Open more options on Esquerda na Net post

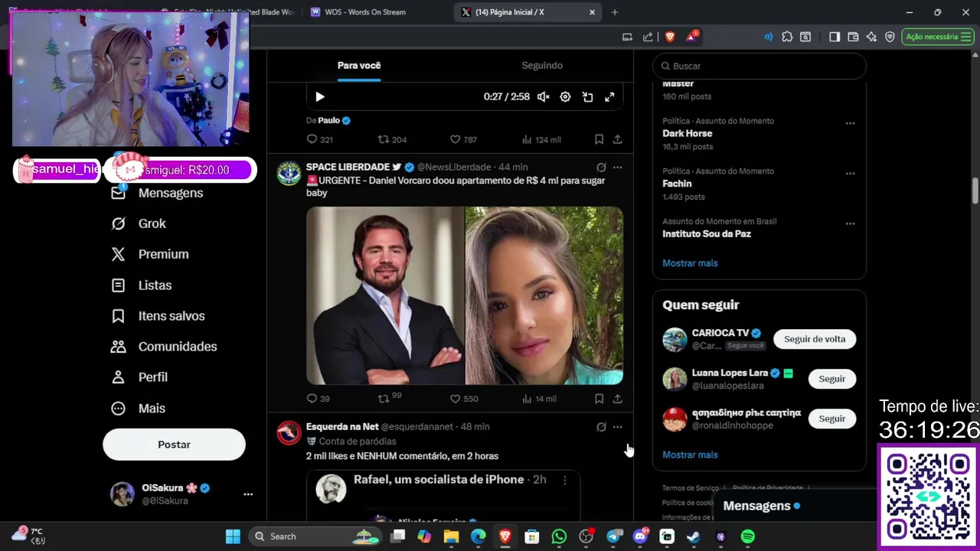click(x=618, y=427)
